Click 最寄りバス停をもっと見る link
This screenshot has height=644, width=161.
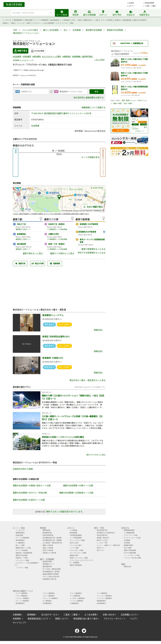tap(62, 254)
